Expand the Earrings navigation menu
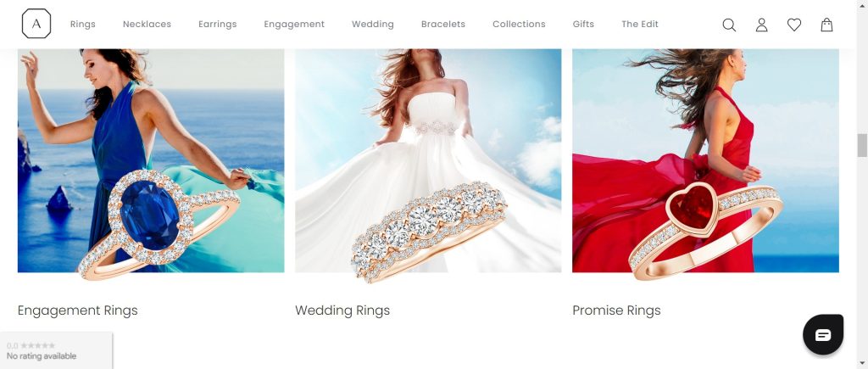The width and height of the screenshot is (868, 369). tap(218, 25)
